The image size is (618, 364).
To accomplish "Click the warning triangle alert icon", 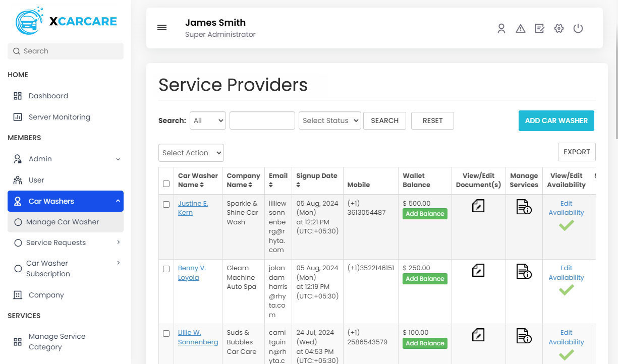I will click(x=521, y=29).
